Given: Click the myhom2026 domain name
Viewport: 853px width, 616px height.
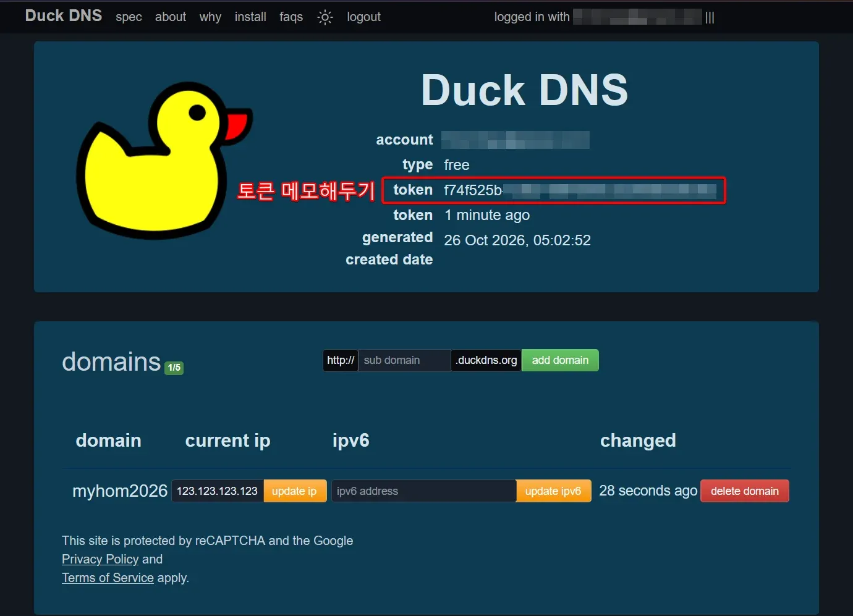Looking at the screenshot, I should point(120,491).
